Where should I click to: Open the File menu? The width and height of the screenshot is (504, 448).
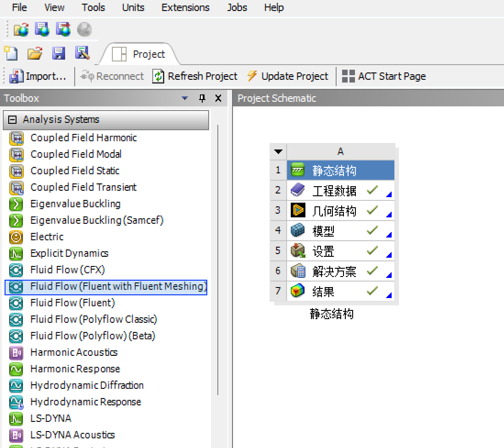(19, 7)
